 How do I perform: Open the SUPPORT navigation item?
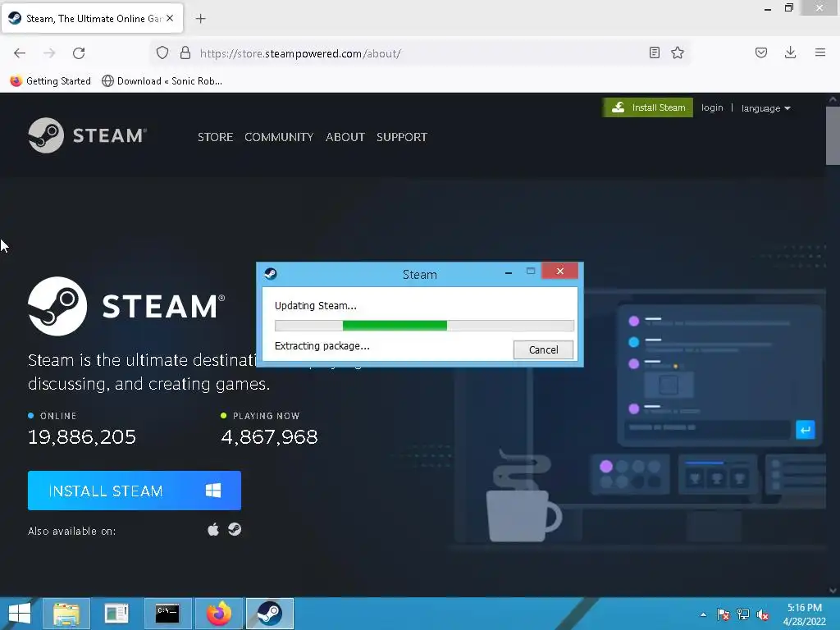402,137
